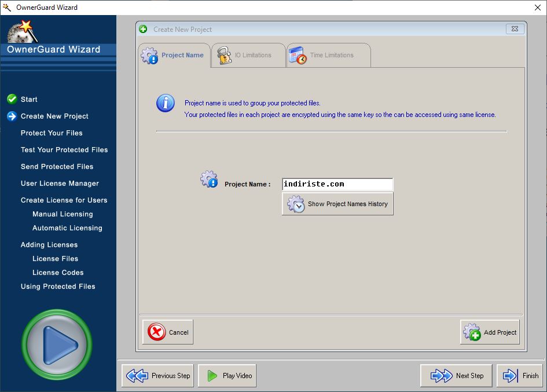
Task: Click the calendar clock icon on Time Limitations tab
Action: click(x=298, y=56)
